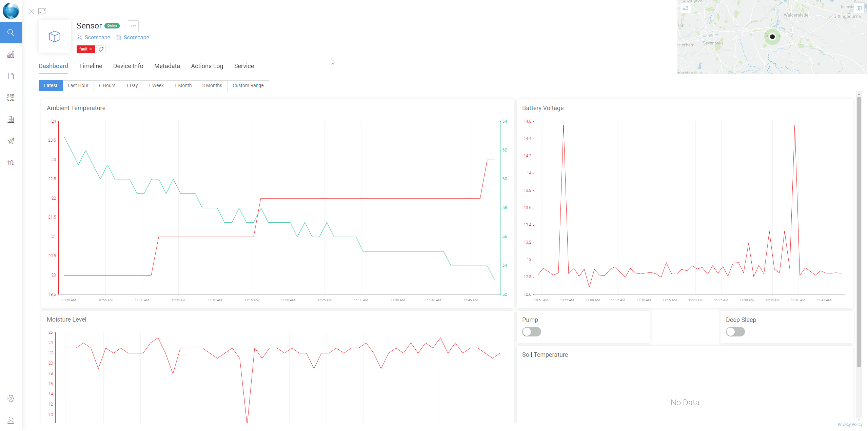868x431 pixels.
Task: Enable the Deep Sleep toggle
Action: pyautogui.click(x=736, y=331)
